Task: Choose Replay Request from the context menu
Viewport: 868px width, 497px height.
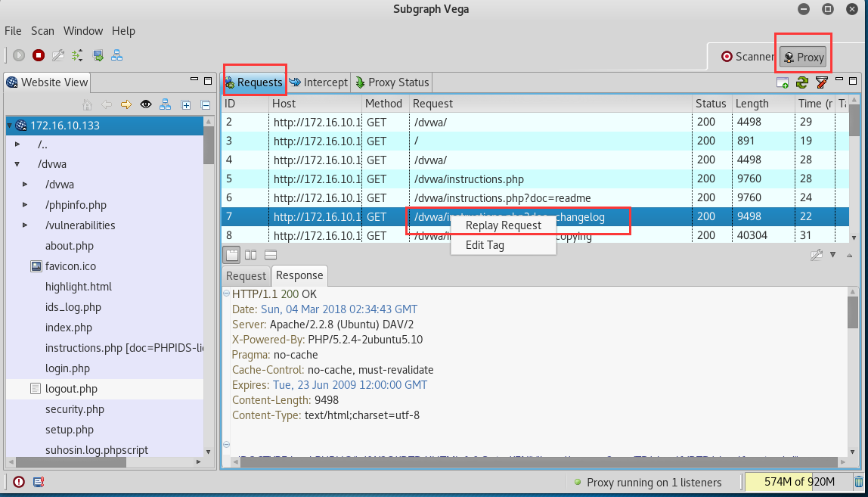Action: pos(504,225)
